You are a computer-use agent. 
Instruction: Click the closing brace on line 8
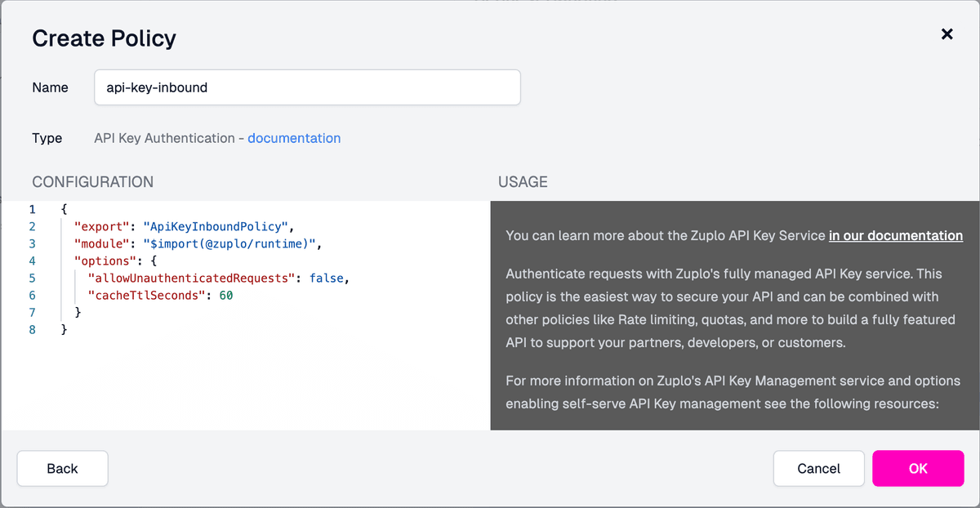pyautogui.click(x=65, y=329)
